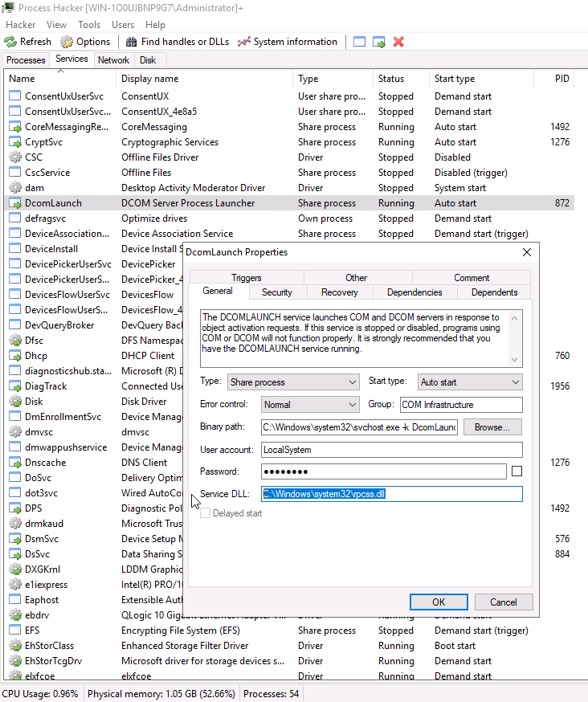Open the Security tab in properties dialog
The height and width of the screenshot is (702, 588).
point(277,292)
